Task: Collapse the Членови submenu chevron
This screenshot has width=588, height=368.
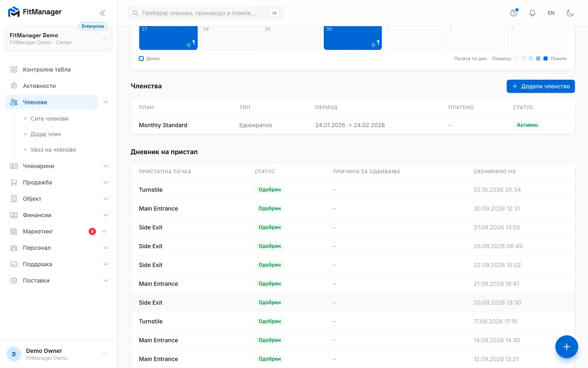Action: click(106, 102)
